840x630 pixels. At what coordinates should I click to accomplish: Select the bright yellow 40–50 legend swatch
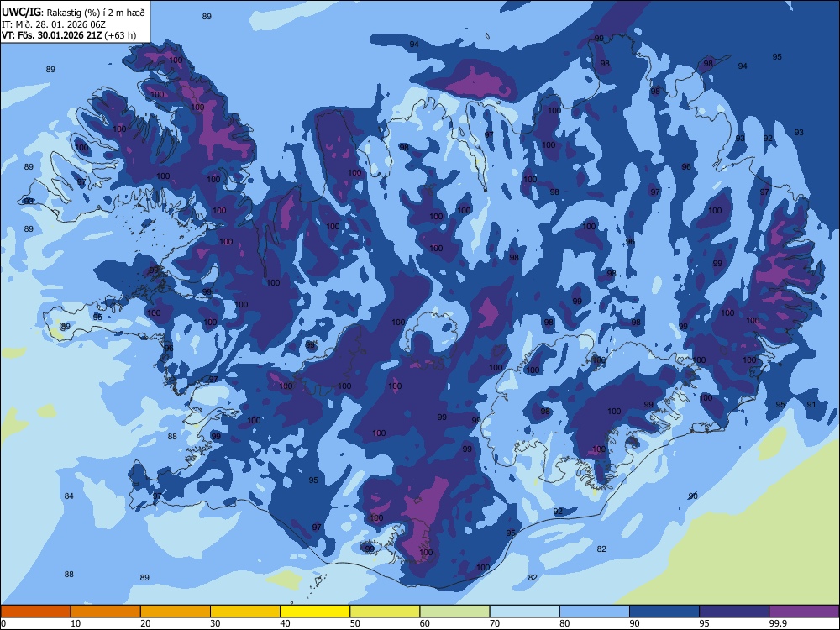click(x=315, y=612)
